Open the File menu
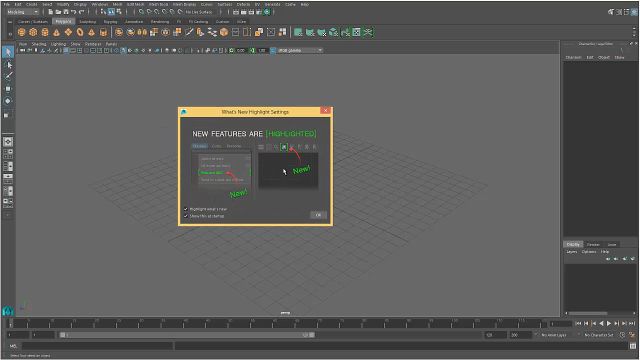 7,4
